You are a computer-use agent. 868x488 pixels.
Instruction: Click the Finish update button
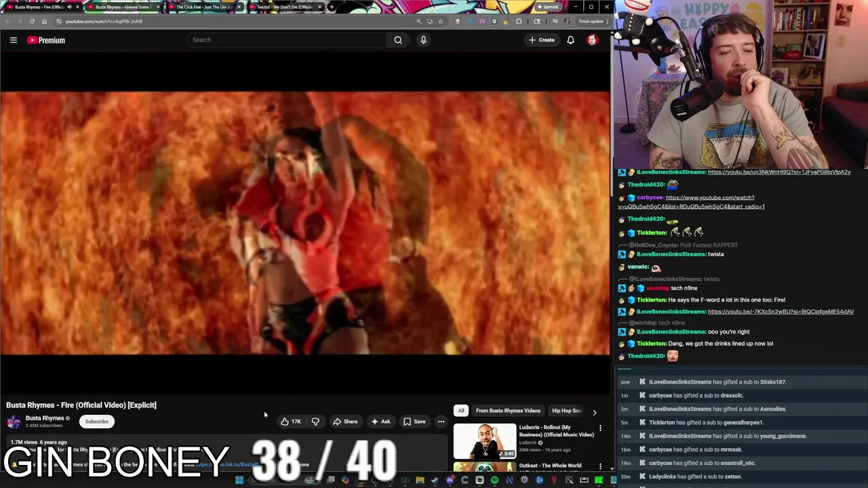tap(592, 21)
